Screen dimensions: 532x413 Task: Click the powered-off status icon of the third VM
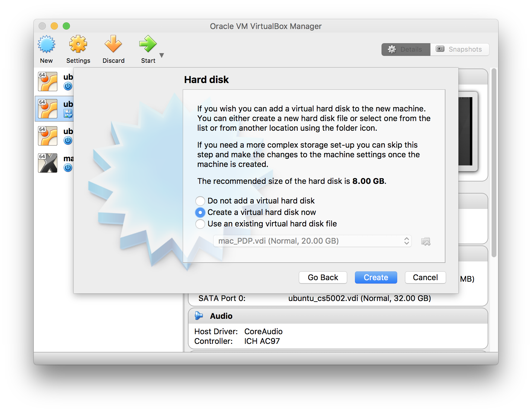coord(68,141)
